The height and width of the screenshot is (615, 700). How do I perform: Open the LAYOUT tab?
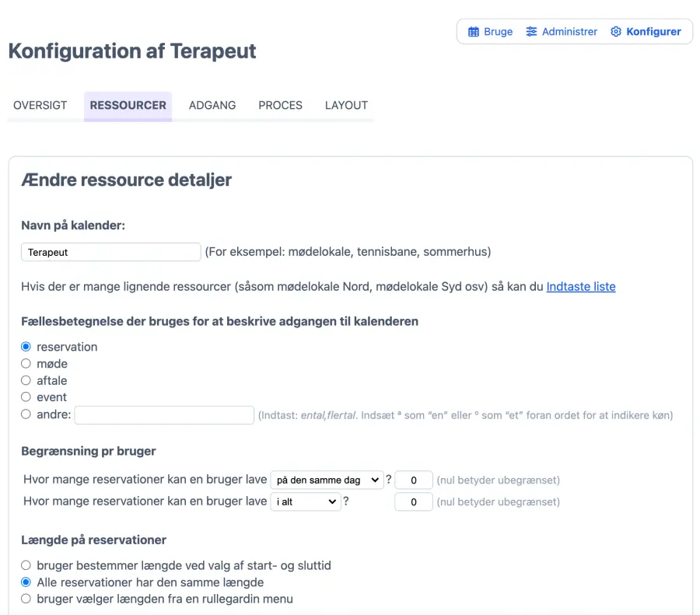pyautogui.click(x=346, y=106)
